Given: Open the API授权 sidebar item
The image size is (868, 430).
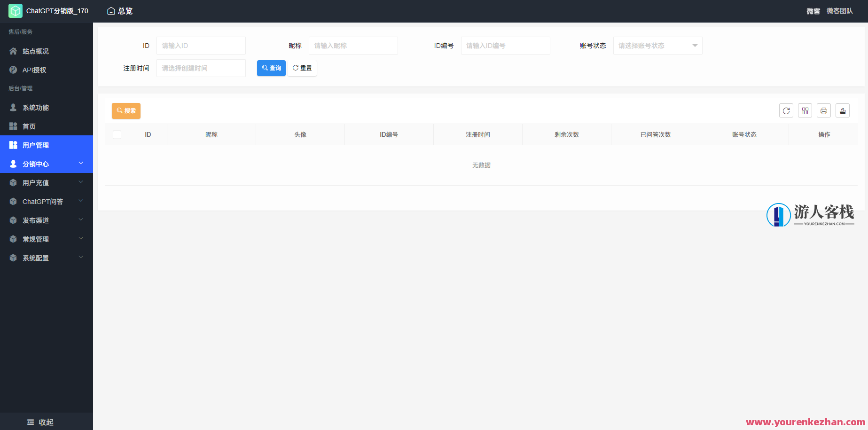Looking at the screenshot, I should tap(34, 70).
